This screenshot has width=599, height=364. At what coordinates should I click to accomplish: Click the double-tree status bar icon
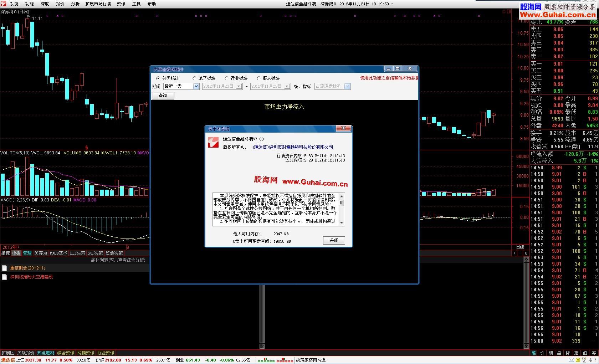tap(590, 360)
